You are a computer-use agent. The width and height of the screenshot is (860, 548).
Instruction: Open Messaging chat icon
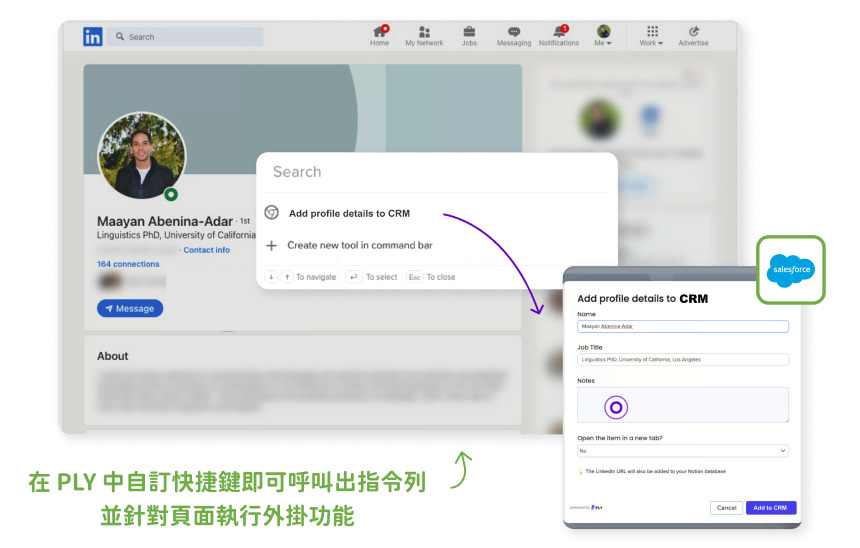(x=514, y=36)
